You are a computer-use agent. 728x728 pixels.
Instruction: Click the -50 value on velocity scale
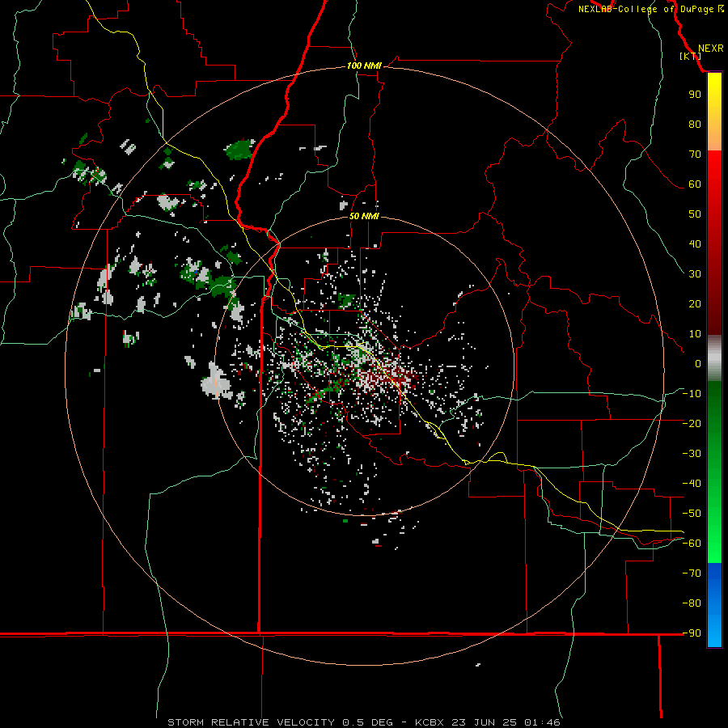click(x=692, y=514)
